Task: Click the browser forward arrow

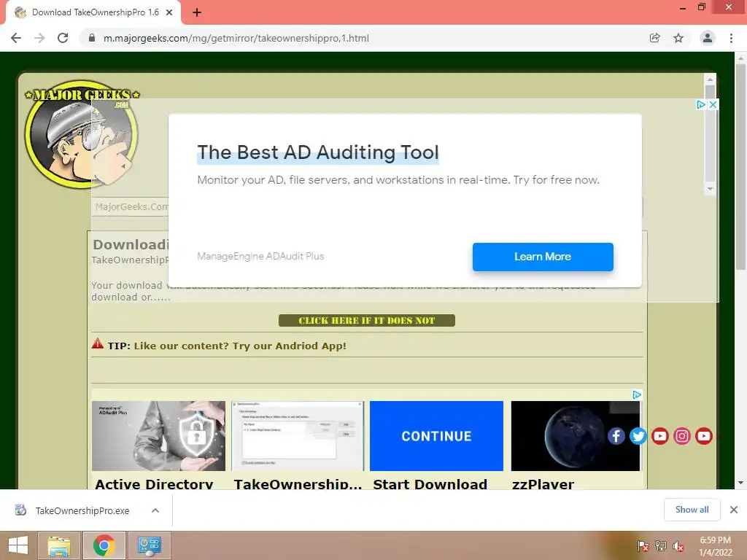Action: pos(39,38)
